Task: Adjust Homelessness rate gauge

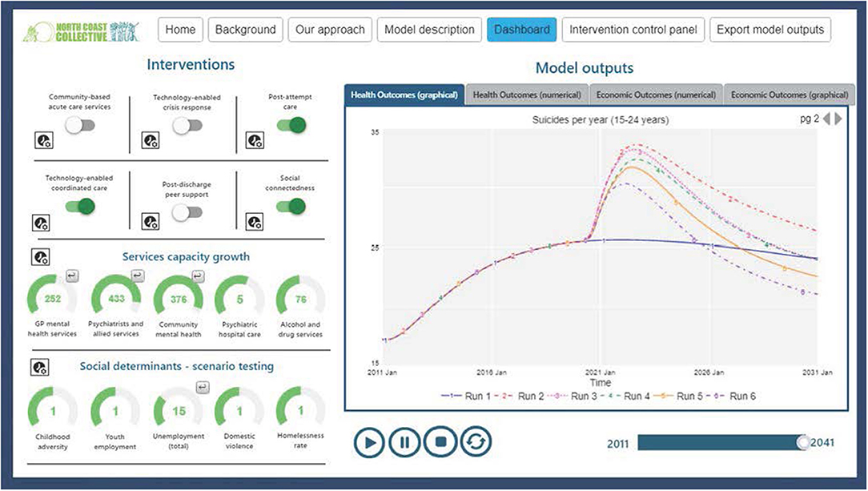Action: (300, 408)
